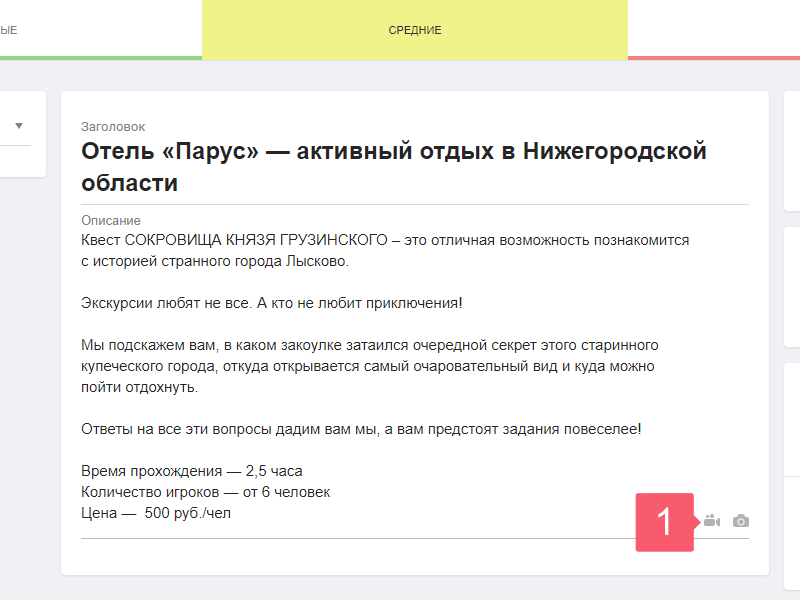Image resolution: width=800 pixels, height=600 pixels.
Task: Select the line Количество игроков — от 6 человек
Action: point(206,492)
